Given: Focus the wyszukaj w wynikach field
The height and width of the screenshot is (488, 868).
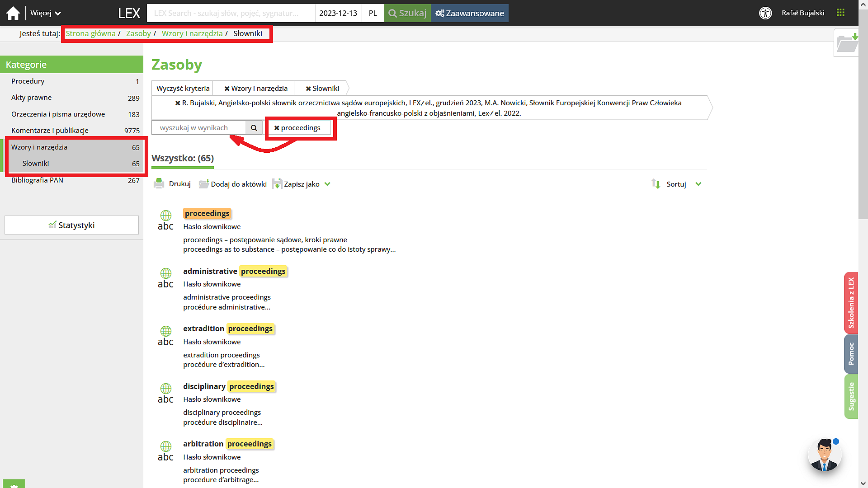Looking at the screenshot, I should coord(199,128).
